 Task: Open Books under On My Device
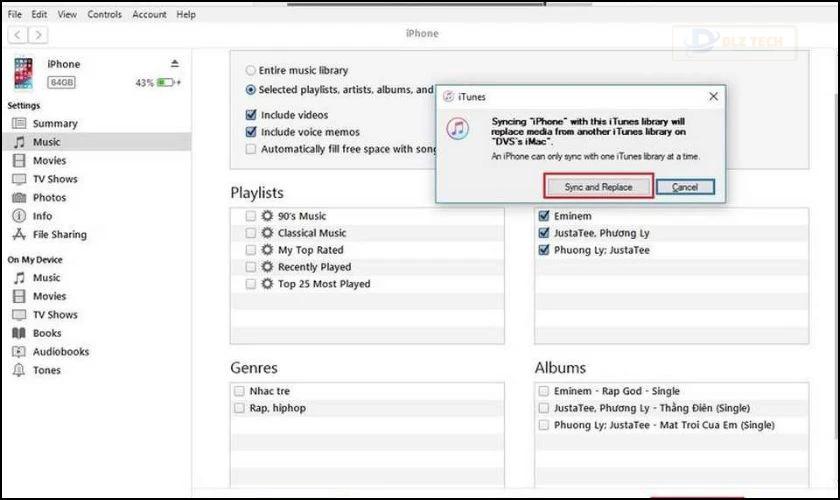(x=47, y=333)
